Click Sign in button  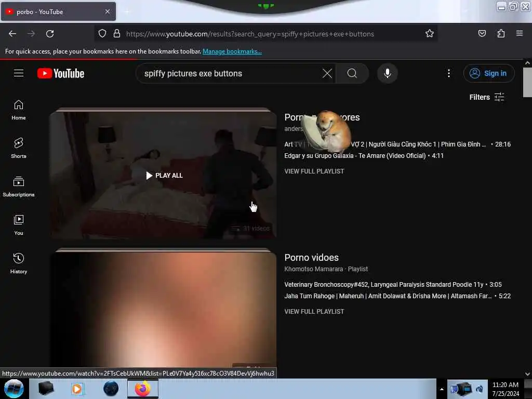489,73
